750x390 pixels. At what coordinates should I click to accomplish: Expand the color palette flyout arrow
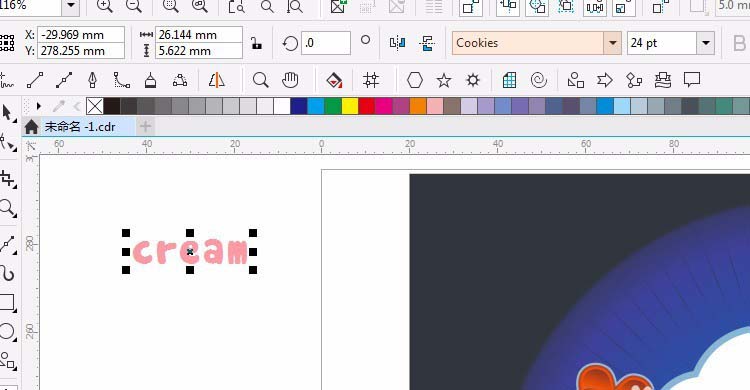coord(39,106)
